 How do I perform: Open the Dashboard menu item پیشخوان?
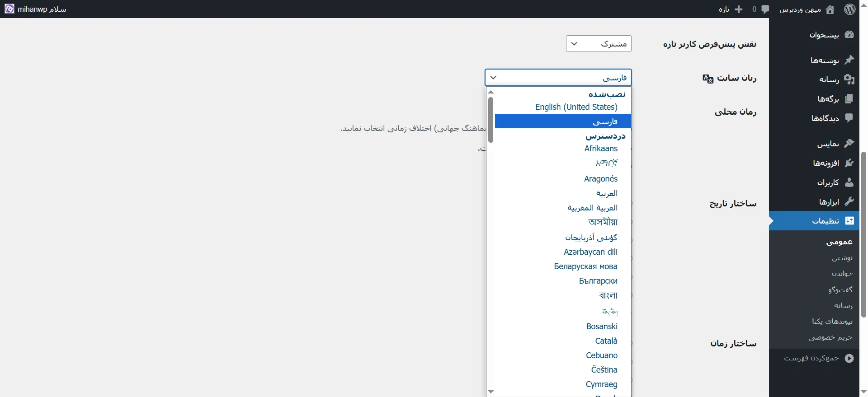click(x=824, y=35)
